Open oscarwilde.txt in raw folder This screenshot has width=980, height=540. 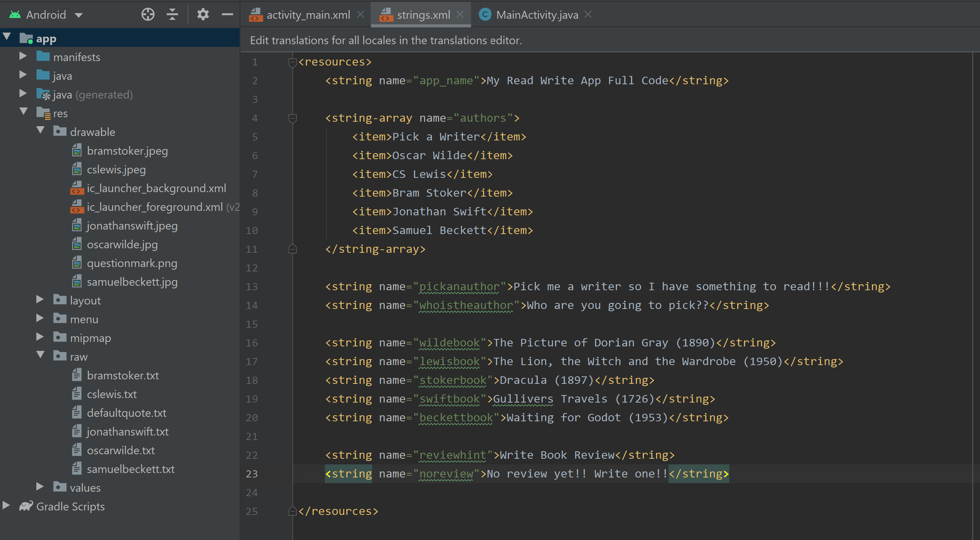point(121,450)
